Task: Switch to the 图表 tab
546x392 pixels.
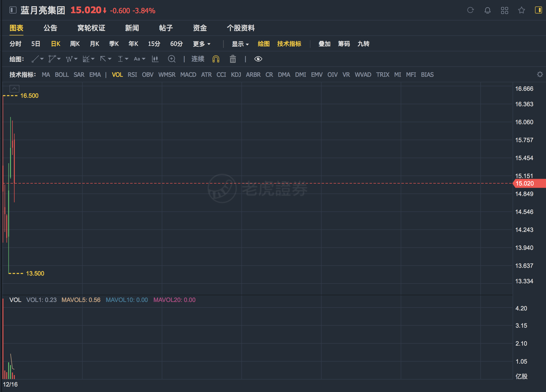Action: tap(16, 28)
